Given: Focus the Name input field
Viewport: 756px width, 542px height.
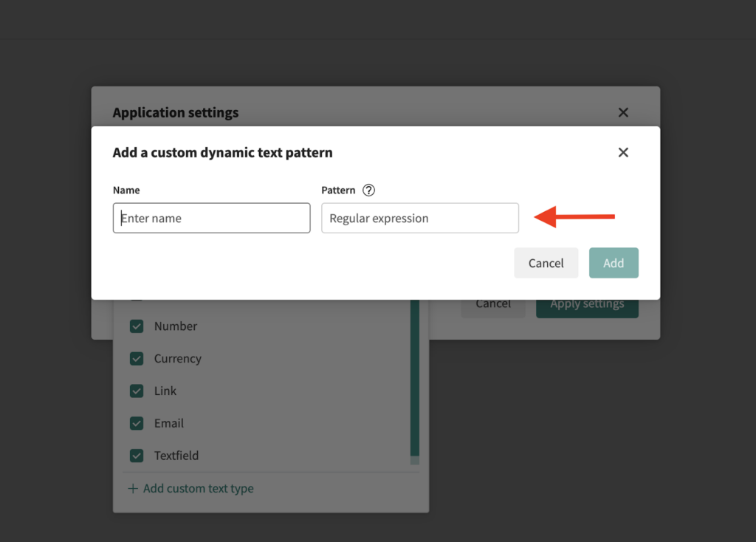Looking at the screenshot, I should [211, 219].
